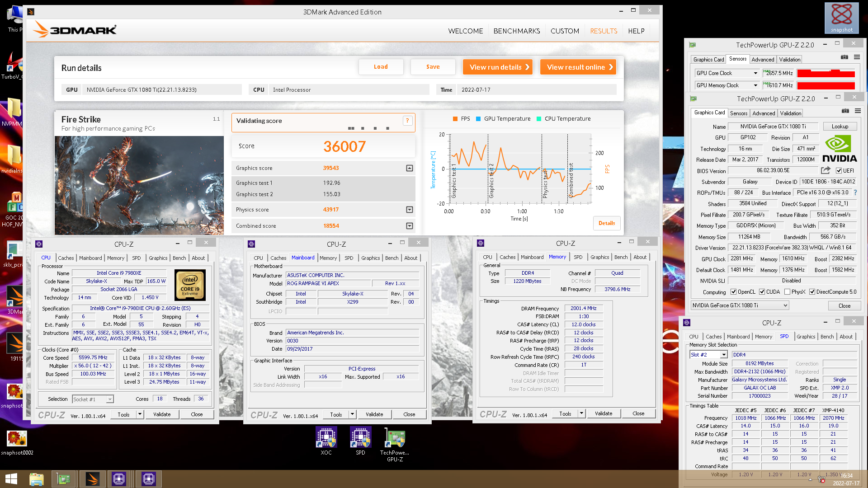Open GPU-Z hamburger menu in Graphics Card window
This screenshot has height=488, width=868.
click(x=858, y=111)
